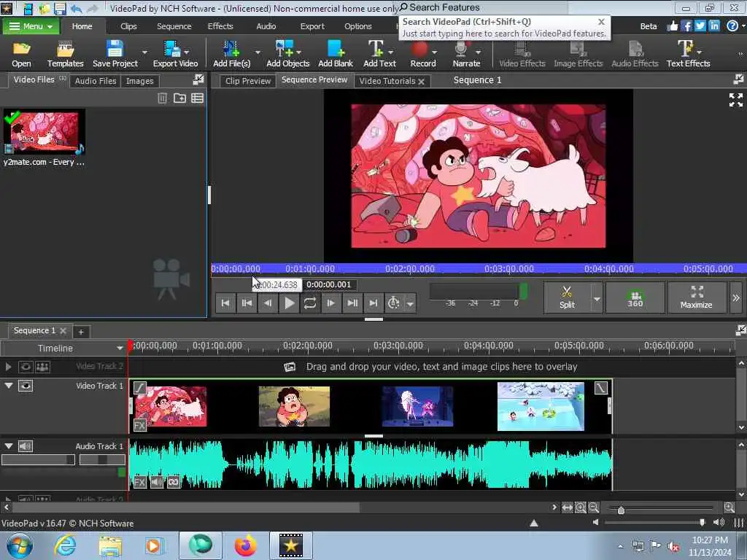Adjust the master volume slider
The width and height of the screenshot is (747, 560).
pyautogui.click(x=703, y=522)
